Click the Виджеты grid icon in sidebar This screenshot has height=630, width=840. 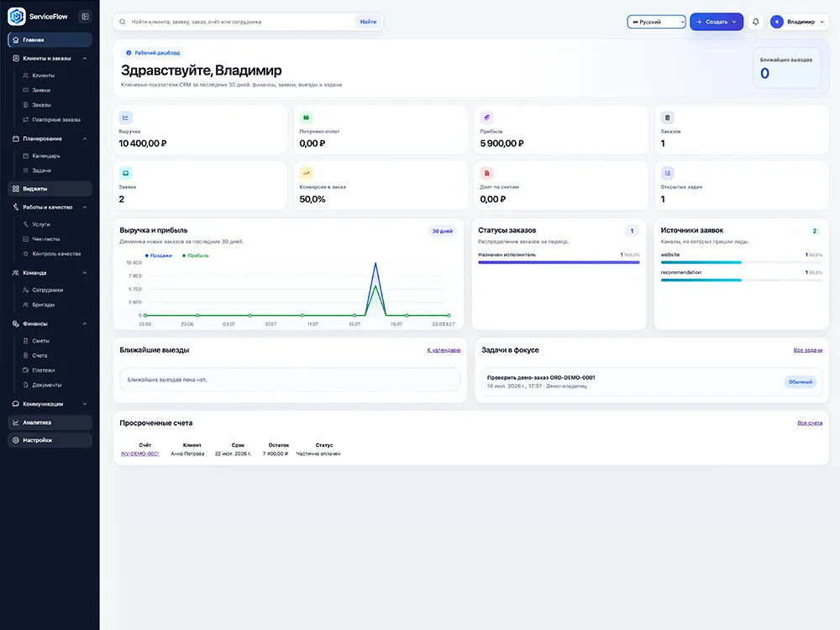(x=15, y=188)
